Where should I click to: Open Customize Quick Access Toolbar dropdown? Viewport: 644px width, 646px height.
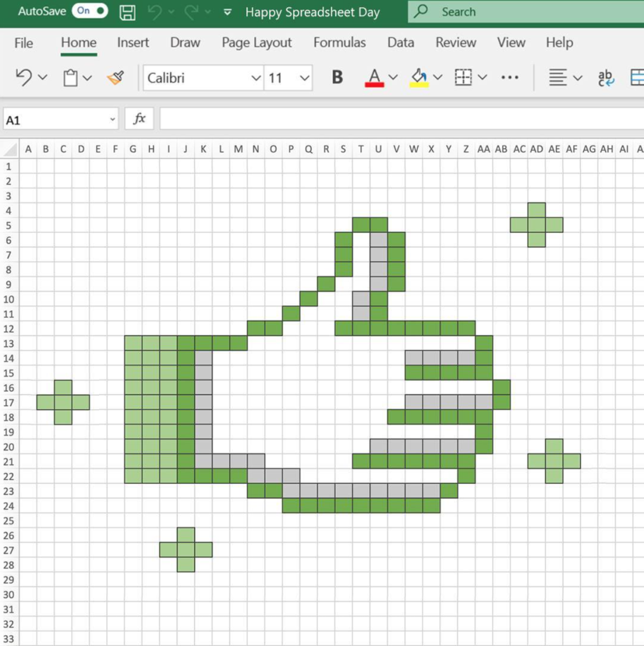click(x=227, y=12)
